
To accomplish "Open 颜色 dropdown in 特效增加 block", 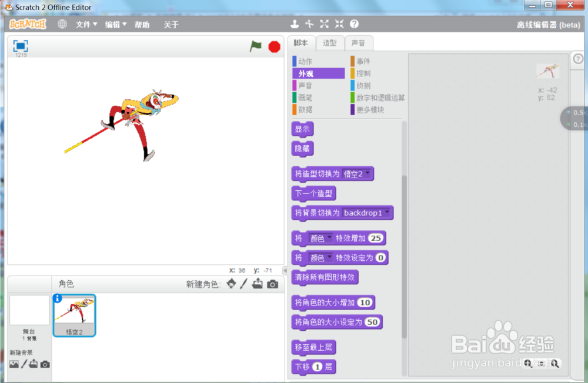I will pos(320,238).
